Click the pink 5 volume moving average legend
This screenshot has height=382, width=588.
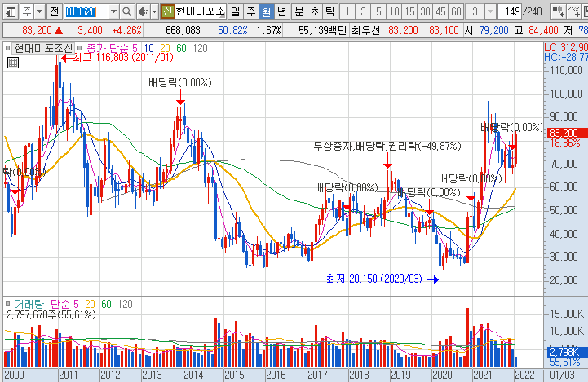(76, 304)
